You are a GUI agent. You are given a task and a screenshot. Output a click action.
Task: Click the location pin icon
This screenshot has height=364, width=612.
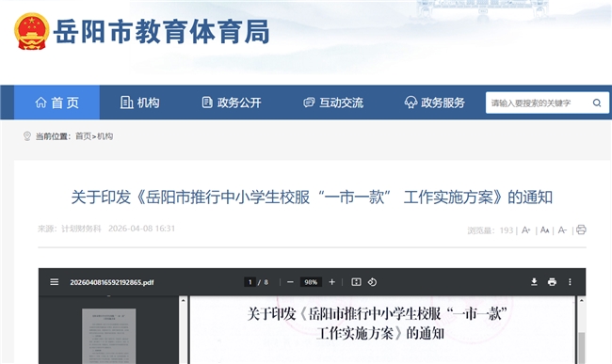(27, 136)
